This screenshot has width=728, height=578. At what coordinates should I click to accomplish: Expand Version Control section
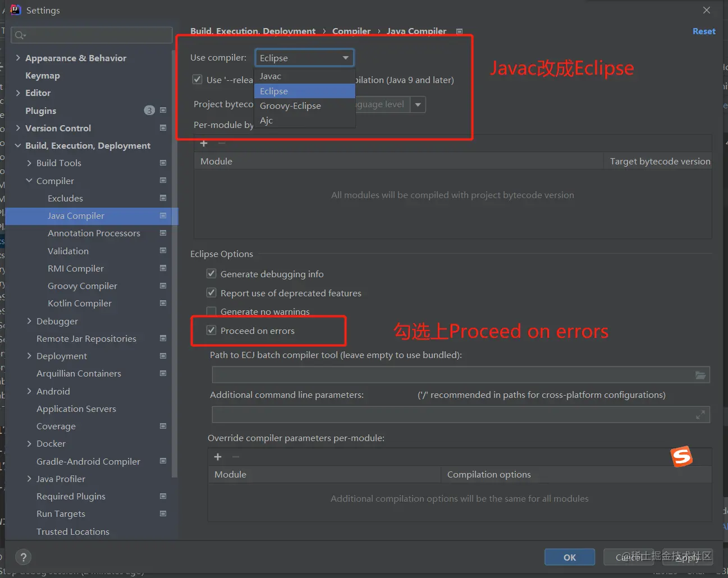(x=18, y=128)
